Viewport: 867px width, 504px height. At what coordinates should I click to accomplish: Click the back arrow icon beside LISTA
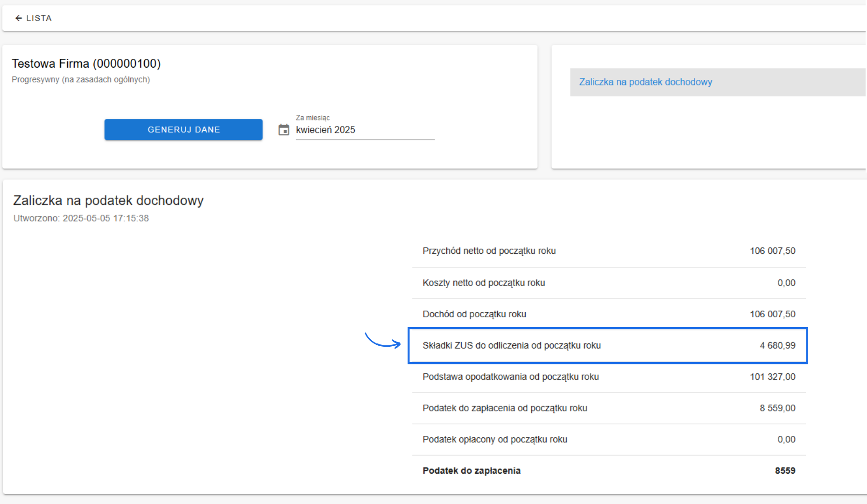click(18, 18)
